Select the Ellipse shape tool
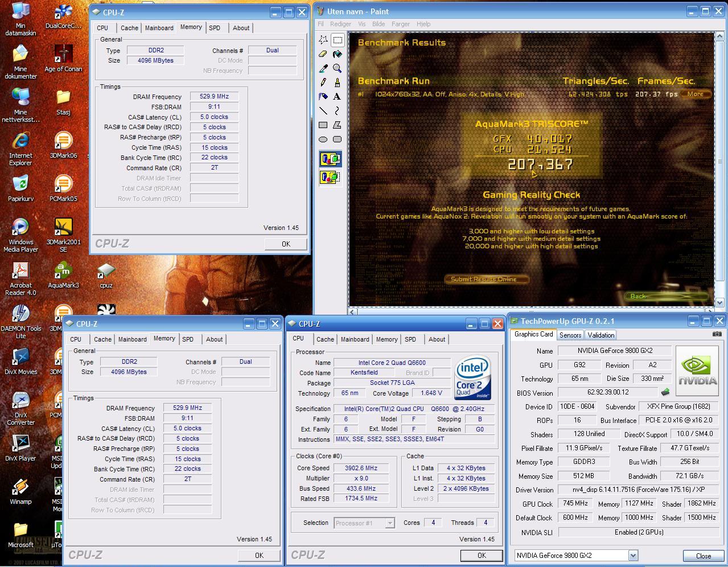728x567 pixels. click(323, 139)
